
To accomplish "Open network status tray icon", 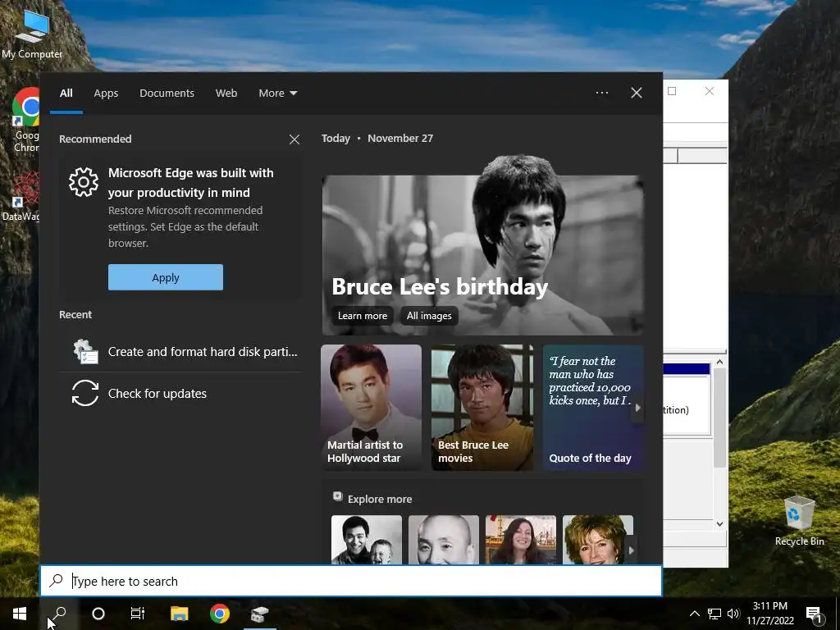I will click(714, 614).
